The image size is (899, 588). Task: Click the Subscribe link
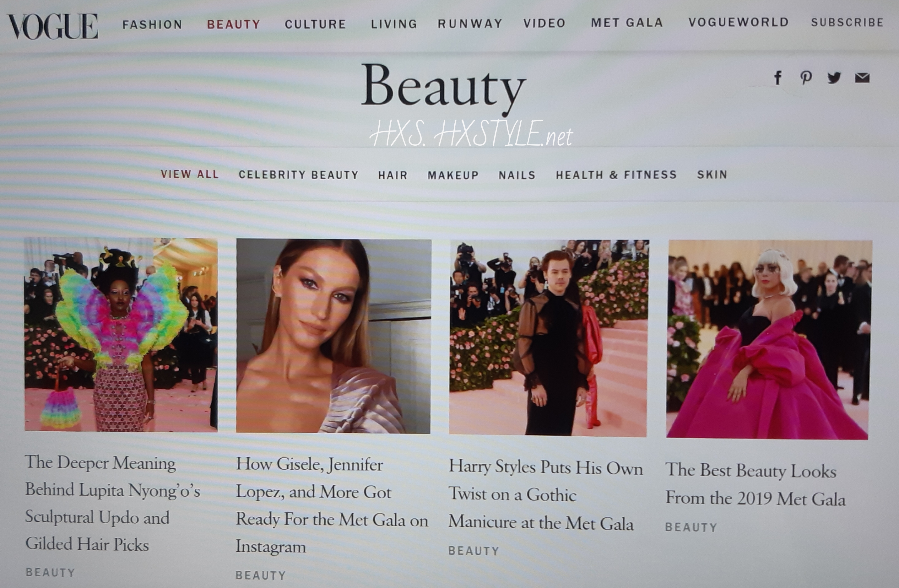(x=847, y=22)
